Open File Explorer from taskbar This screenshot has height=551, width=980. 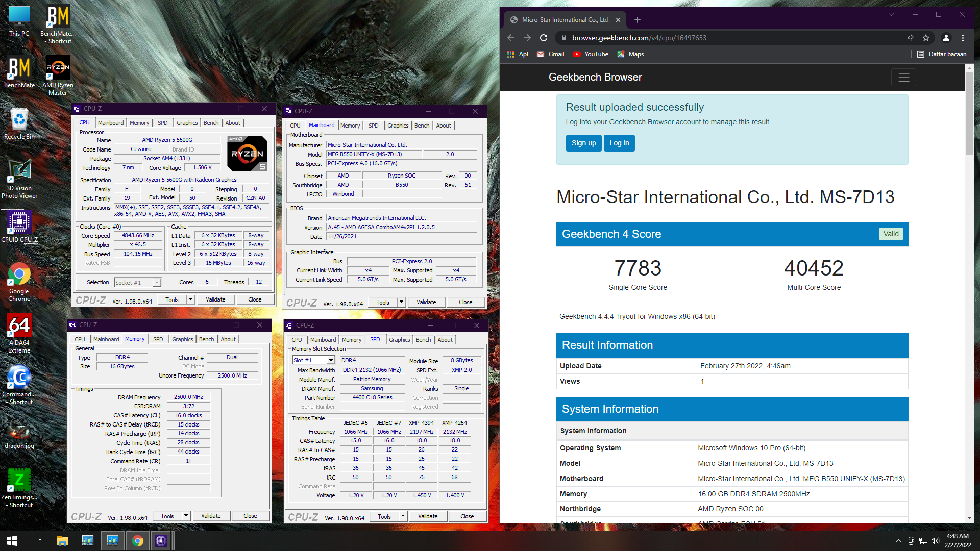[x=62, y=541]
